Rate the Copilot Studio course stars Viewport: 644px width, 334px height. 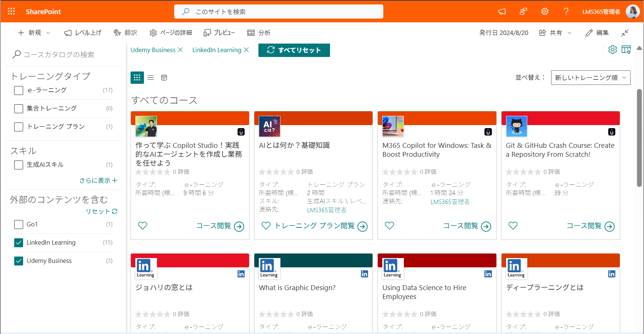153,172
